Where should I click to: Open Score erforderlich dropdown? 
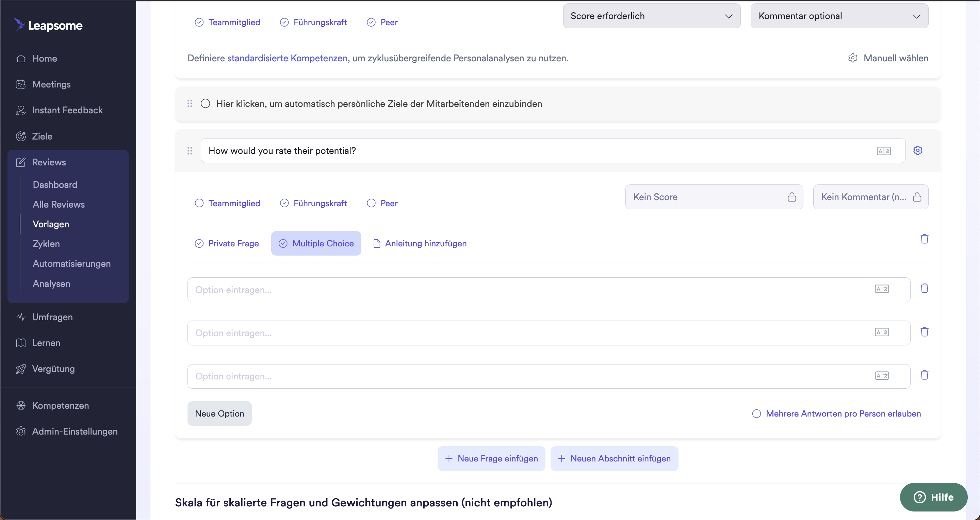(651, 16)
